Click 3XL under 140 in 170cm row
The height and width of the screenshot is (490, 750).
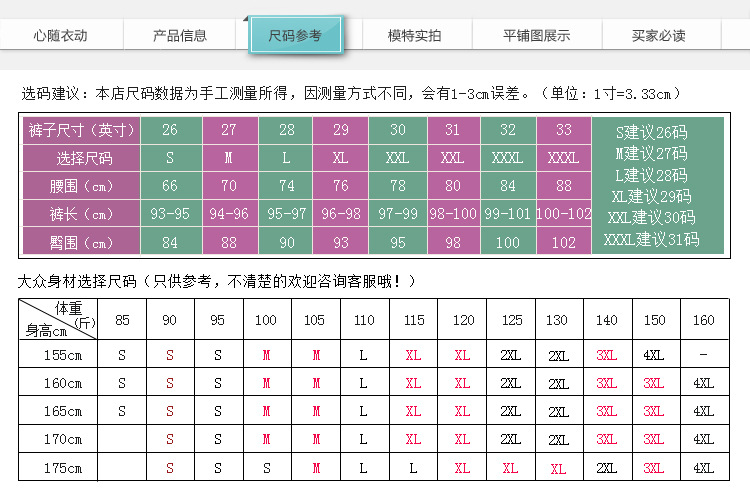(607, 439)
